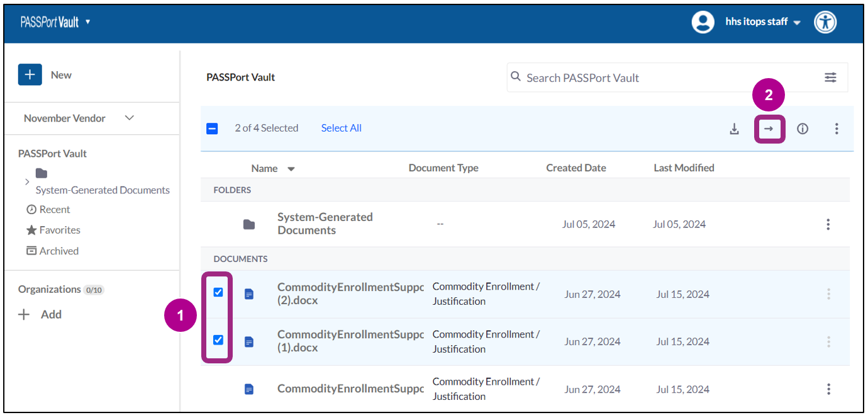Expand the November Vendor dropdown
This screenshot has width=868, height=415.
coord(130,118)
